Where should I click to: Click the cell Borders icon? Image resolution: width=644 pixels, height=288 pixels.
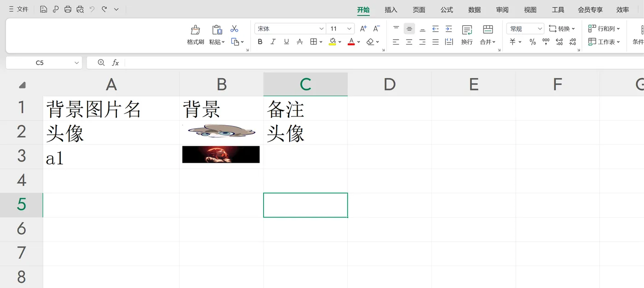pos(313,42)
